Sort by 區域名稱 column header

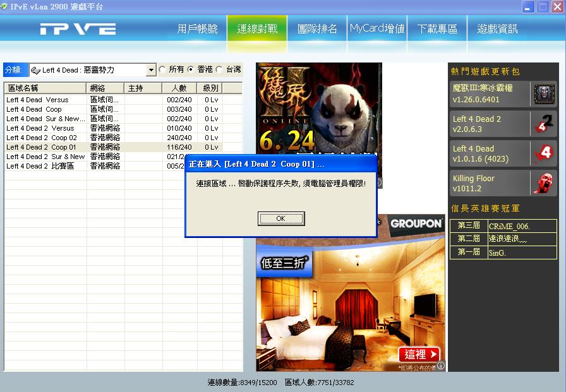tap(45, 88)
